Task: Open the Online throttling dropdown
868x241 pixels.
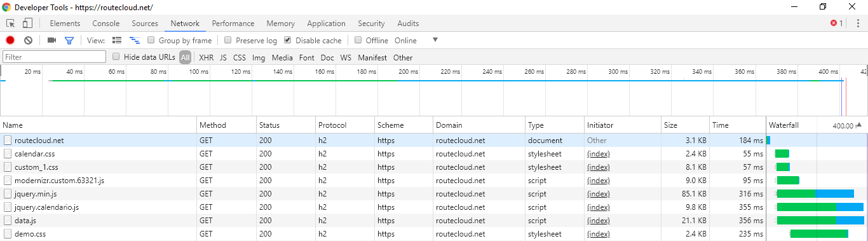Action: [x=416, y=40]
